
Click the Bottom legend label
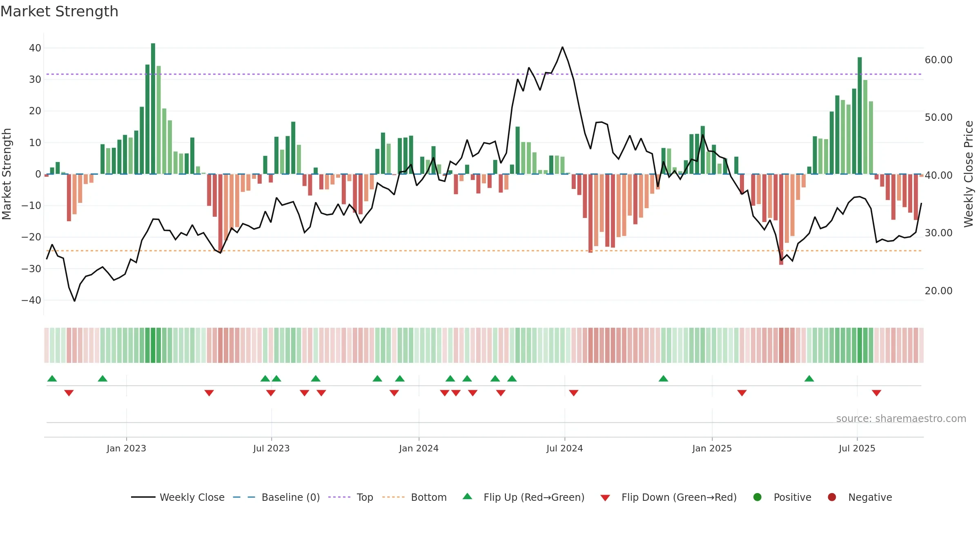pyautogui.click(x=429, y=497)
